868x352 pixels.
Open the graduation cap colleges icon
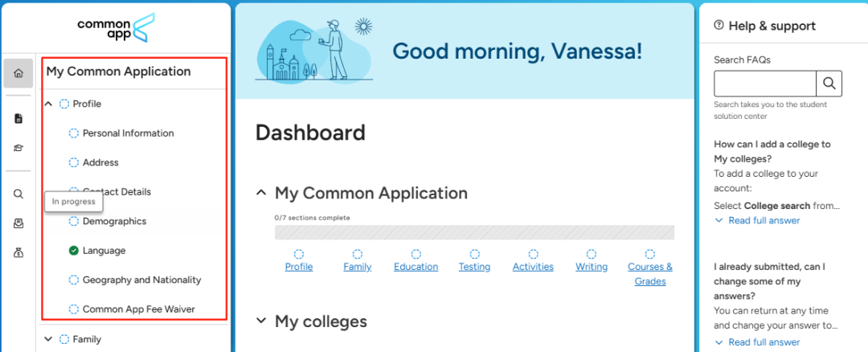(18, 148)
